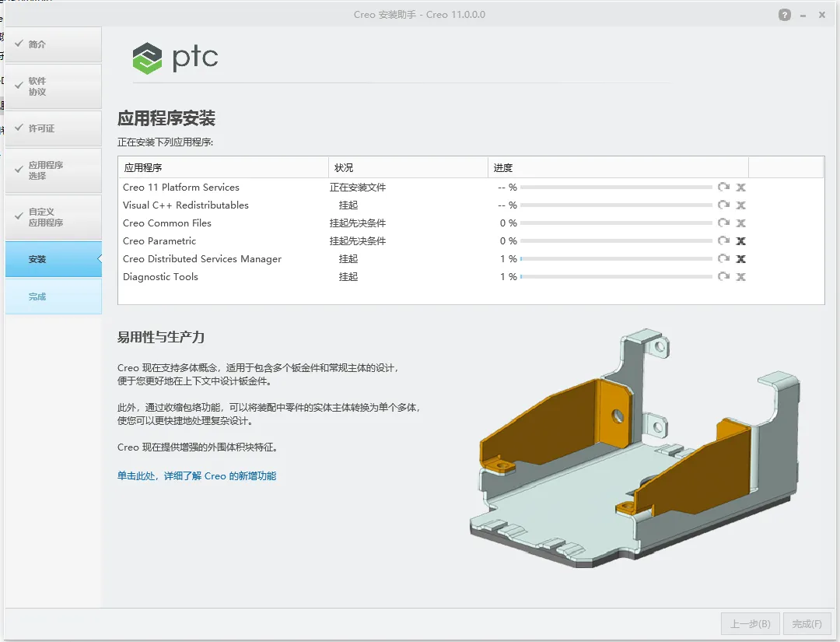
Task: Close the Creo installer window
Action: pyautogui.click(x=822, y=15)
